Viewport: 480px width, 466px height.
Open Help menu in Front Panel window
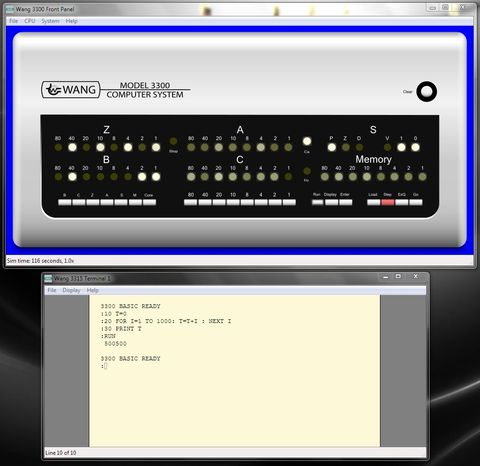pyautogui.click(x=71, y=21)
